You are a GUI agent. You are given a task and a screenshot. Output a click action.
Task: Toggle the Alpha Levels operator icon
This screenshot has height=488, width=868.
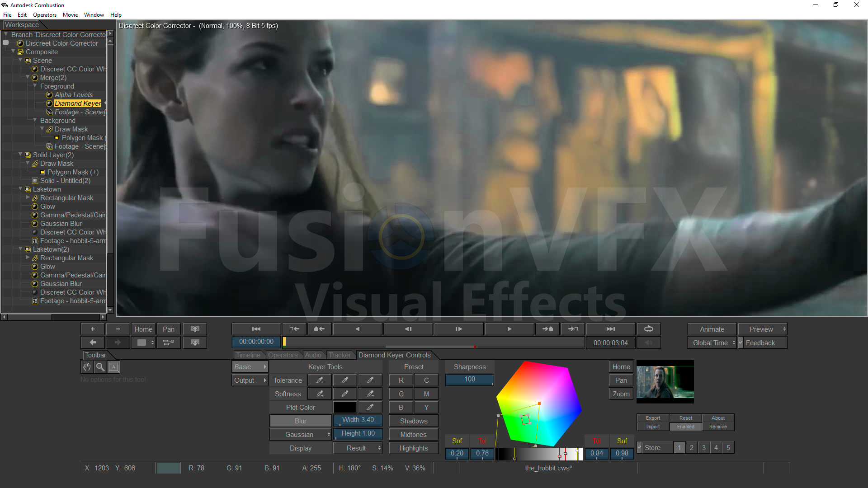(49, 95)
